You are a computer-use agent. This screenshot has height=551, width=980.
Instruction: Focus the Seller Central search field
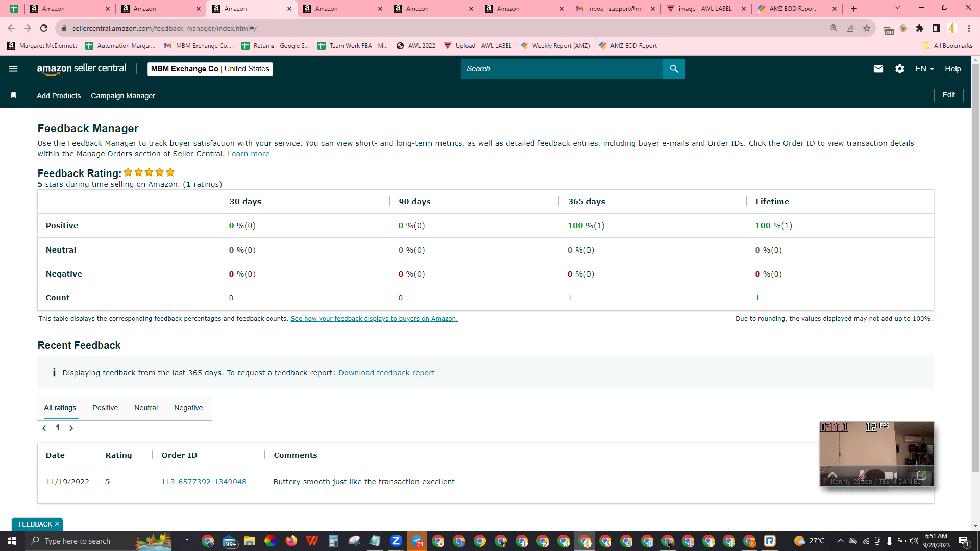(x=561, y=69)
